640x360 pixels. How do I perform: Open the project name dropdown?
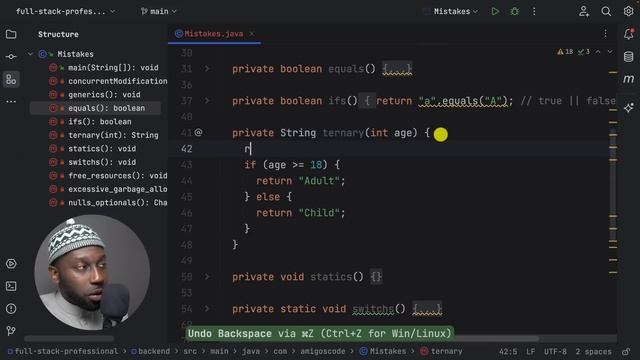coord(65,11)
